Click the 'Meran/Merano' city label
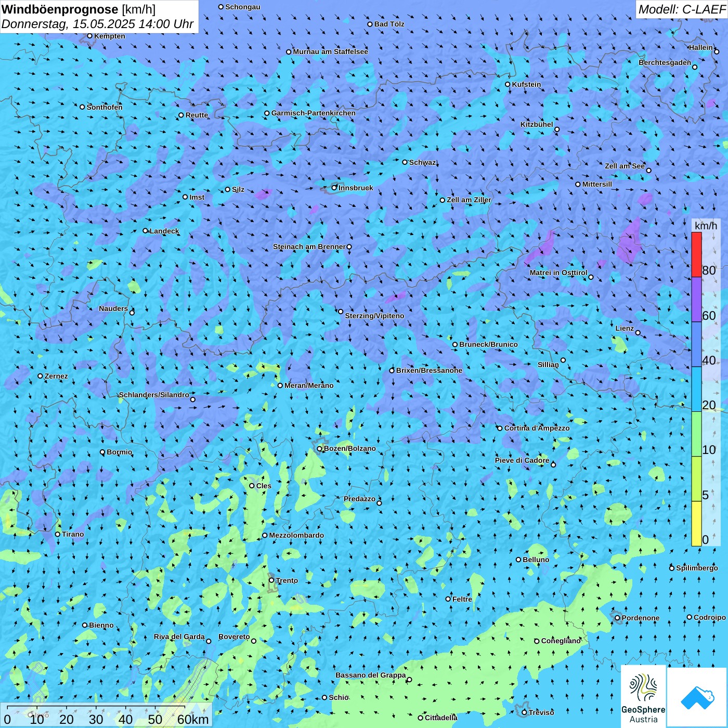Viewport: 728px width, 728px height. (x=309, y=386)
